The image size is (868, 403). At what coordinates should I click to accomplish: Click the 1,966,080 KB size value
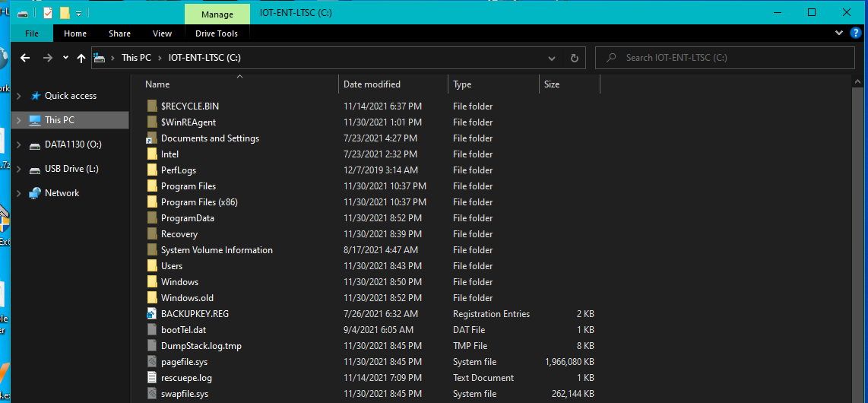coord(569,362)
